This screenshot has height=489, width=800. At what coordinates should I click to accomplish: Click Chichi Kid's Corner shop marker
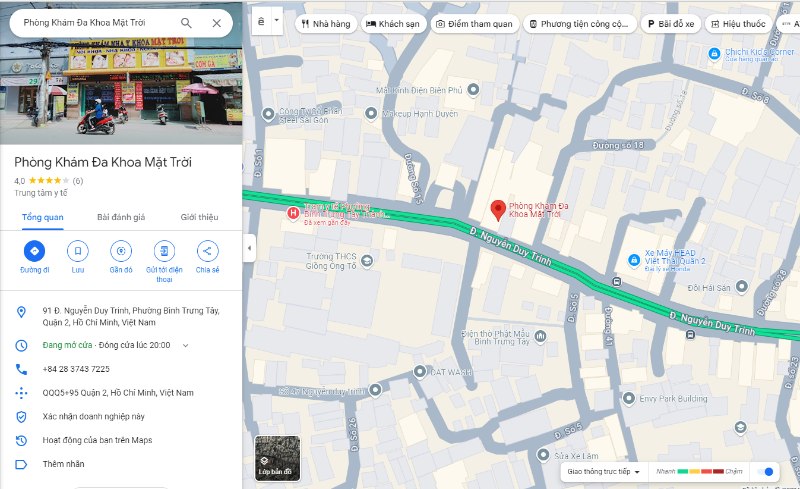pos(714,53)
